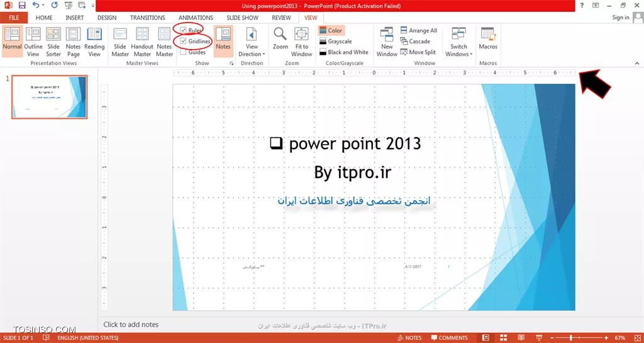The height and width of the screenshot is (343, 644).
Task: Undo the last action
Action: [36, 5]
